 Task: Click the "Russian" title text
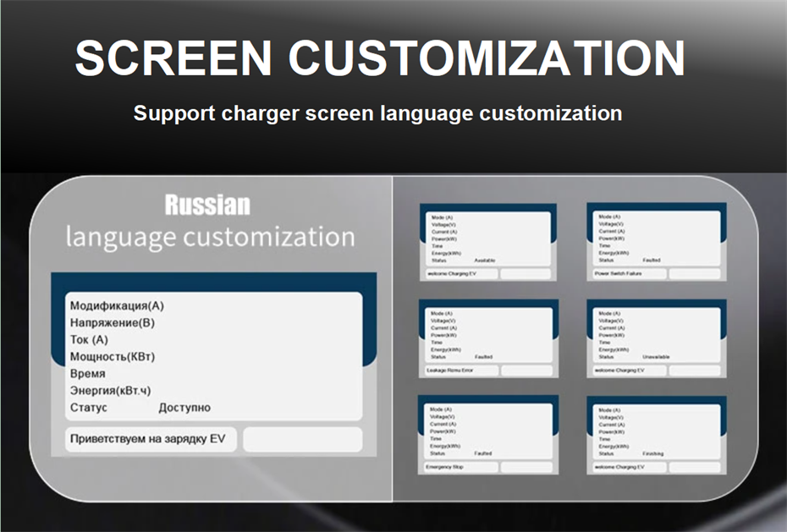pyautogui.click(x=207, y=205)
